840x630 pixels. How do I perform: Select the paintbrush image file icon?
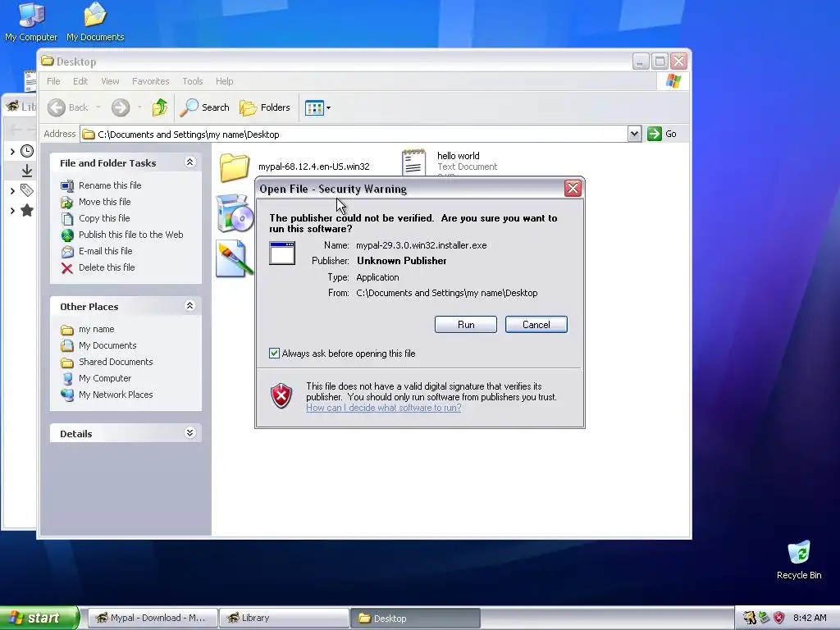(x=235, y=258)
